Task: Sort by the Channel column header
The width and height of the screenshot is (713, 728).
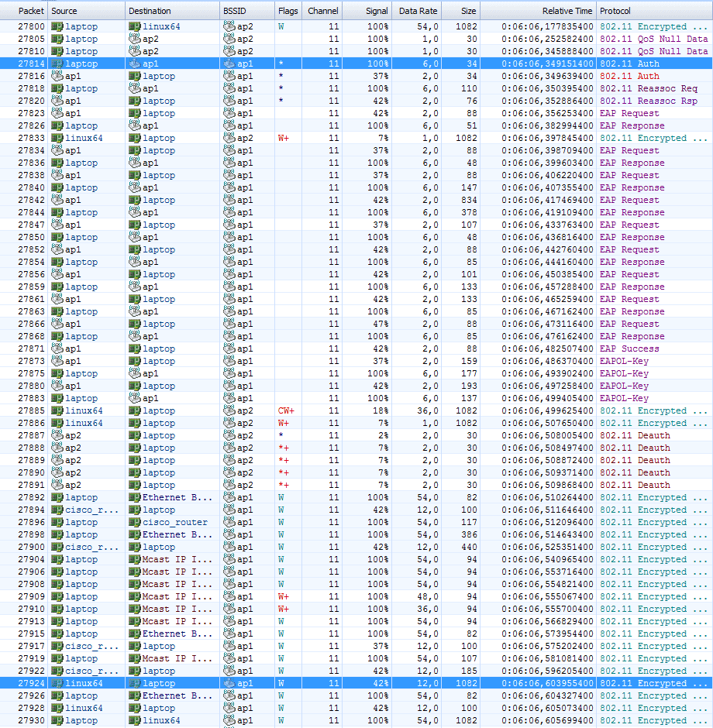Action: pos(322,11)
